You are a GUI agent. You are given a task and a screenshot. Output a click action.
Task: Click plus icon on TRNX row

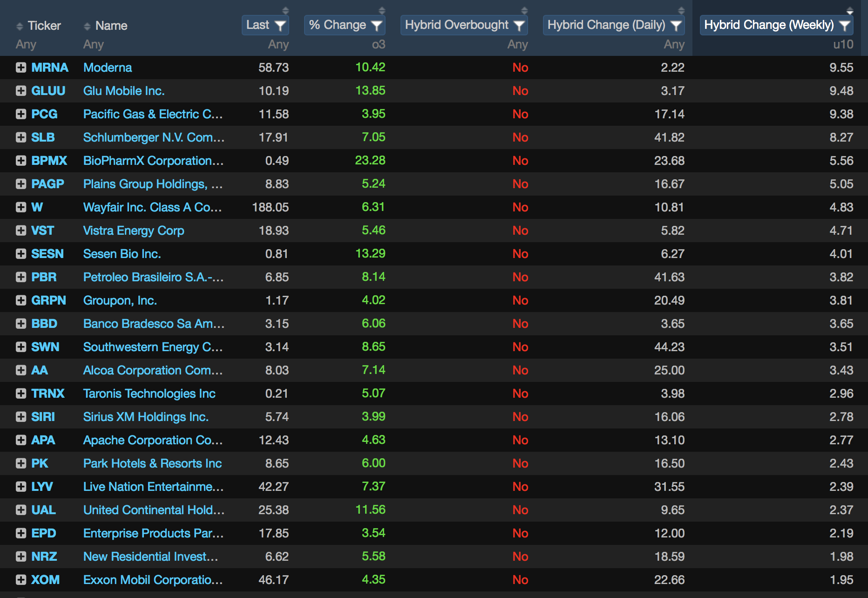point(20,394)
